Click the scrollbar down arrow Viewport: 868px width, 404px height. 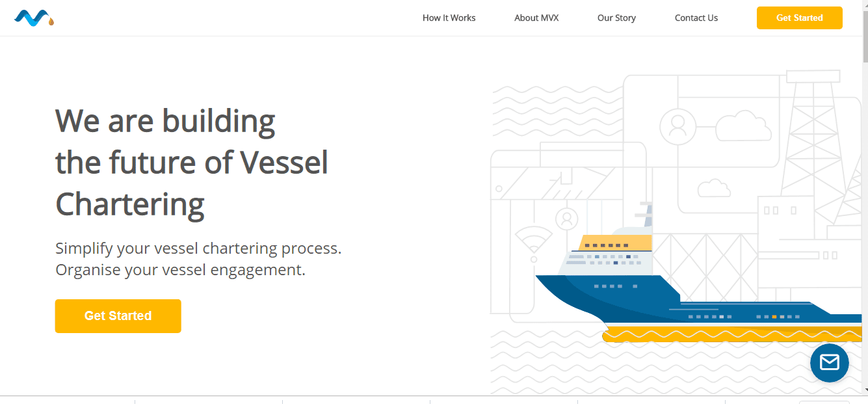[863, 390]
